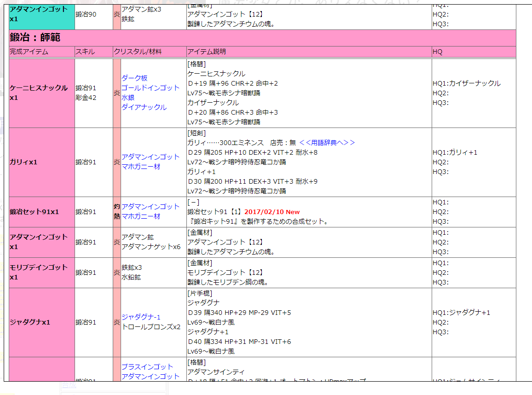Viewport: 532px width, 395px height.
Task: Select the ケーニヒスナックルx1 item cell
Action: tap(42, 93)
